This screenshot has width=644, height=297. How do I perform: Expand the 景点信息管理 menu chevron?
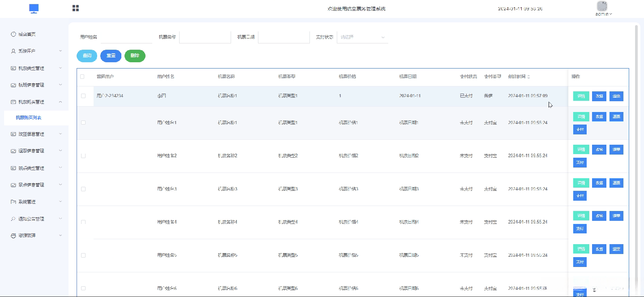(60, 185)
